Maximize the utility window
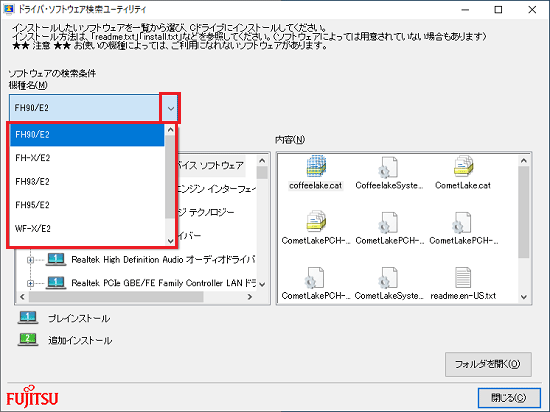Image resolution: width=550 pixels, height=412 pixels. pyautogui.click(x=498, y=10)
